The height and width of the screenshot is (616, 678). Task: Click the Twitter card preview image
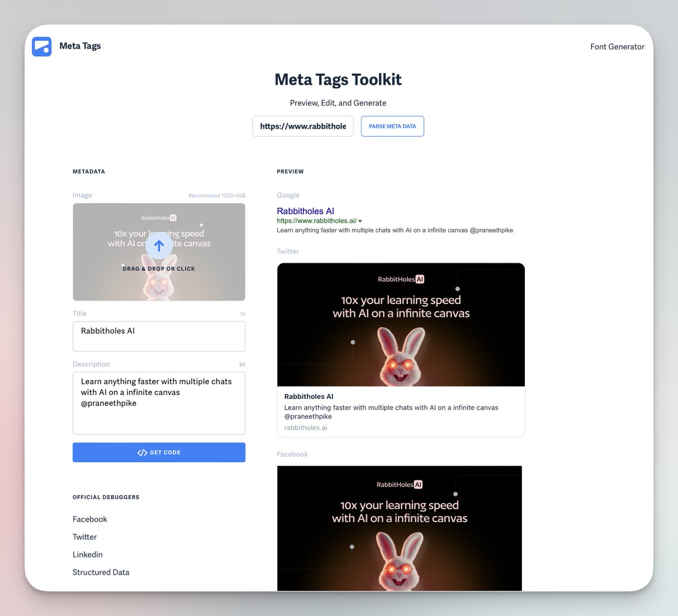pyautogui.click(x=401, y=325)
